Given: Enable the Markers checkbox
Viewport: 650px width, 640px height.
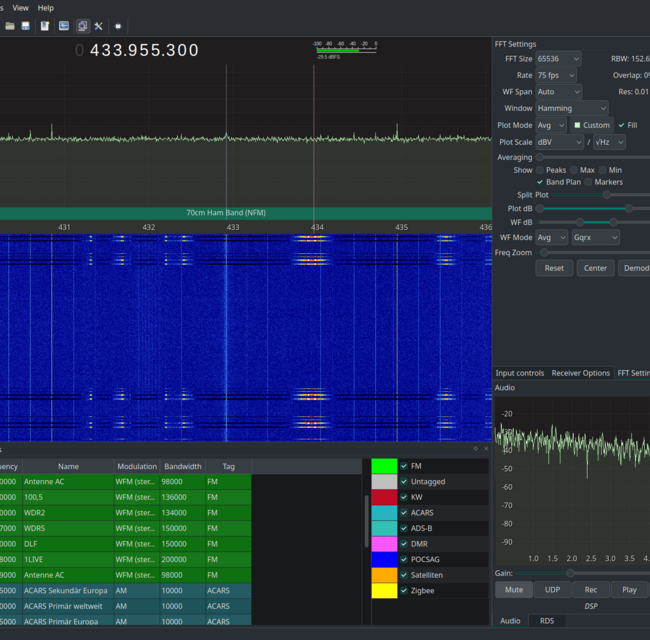Looking at the screenshot, I should tap(588, 182).
